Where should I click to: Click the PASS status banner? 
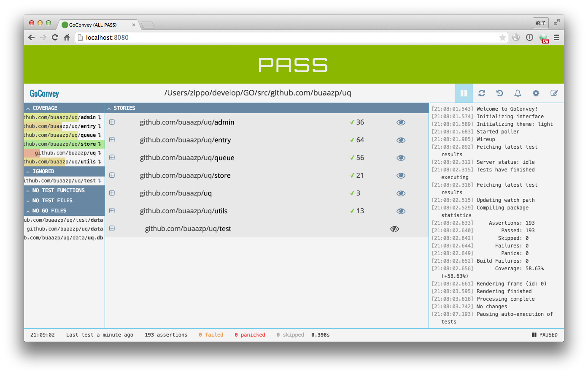pos(294,65)
